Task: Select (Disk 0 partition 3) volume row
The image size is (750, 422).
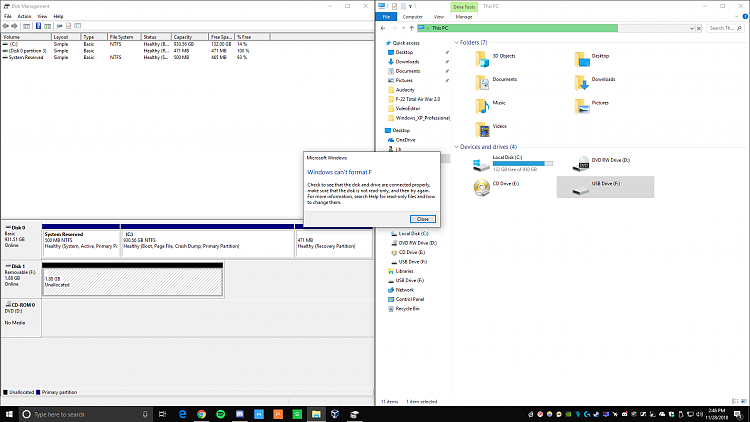Action: [x=134, y=51]
